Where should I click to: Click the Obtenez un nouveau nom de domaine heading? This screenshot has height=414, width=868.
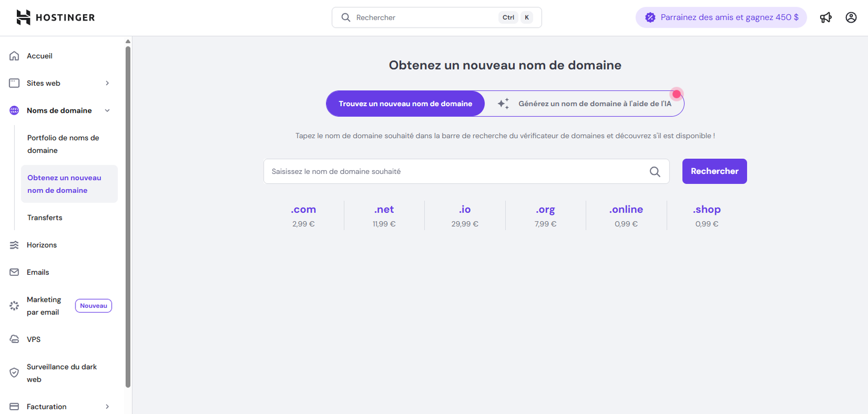[x=505, y=65]
